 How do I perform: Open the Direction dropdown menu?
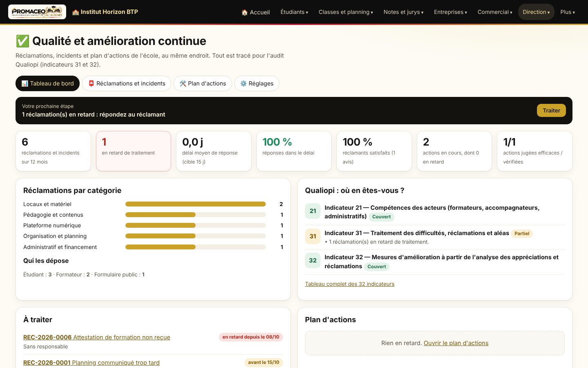pos(536,12)
